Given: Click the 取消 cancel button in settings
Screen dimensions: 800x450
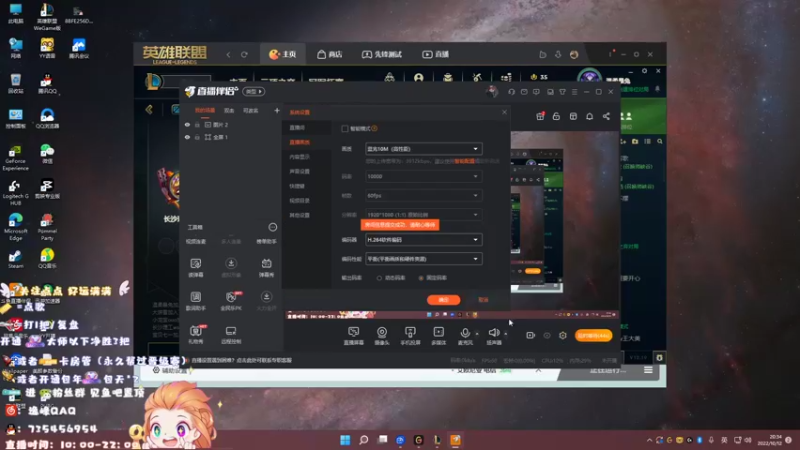Looking at the screenshot, I should (x=483, y=300).
